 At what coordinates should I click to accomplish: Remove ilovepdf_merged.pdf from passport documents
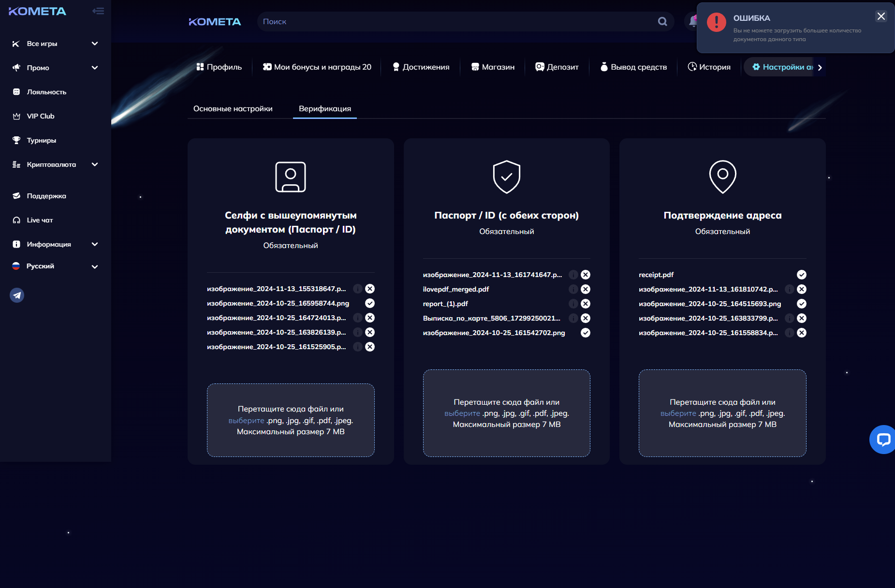point(586,289)
